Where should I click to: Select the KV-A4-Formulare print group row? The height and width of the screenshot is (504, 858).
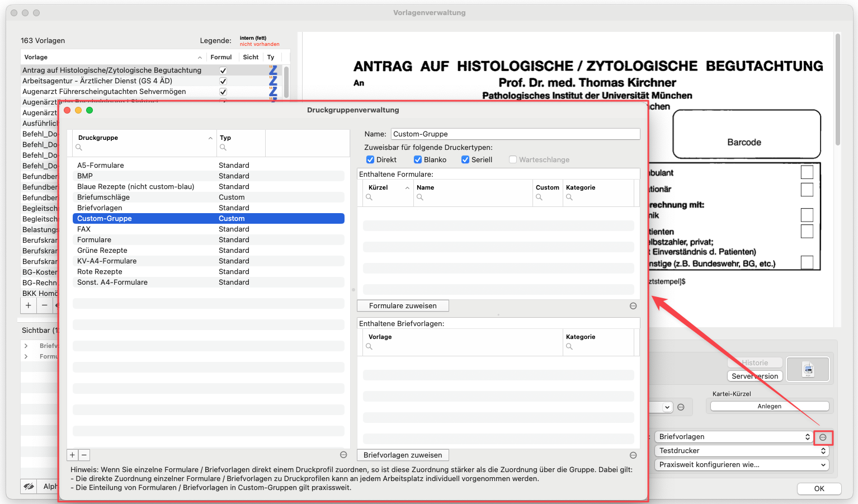pyautogui.click(x=209, y=261)
